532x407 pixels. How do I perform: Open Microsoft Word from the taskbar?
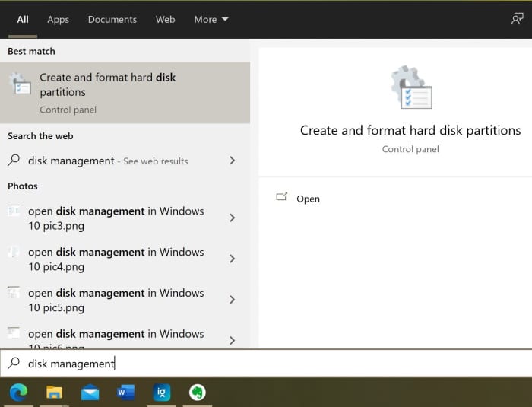coord(126,393)
